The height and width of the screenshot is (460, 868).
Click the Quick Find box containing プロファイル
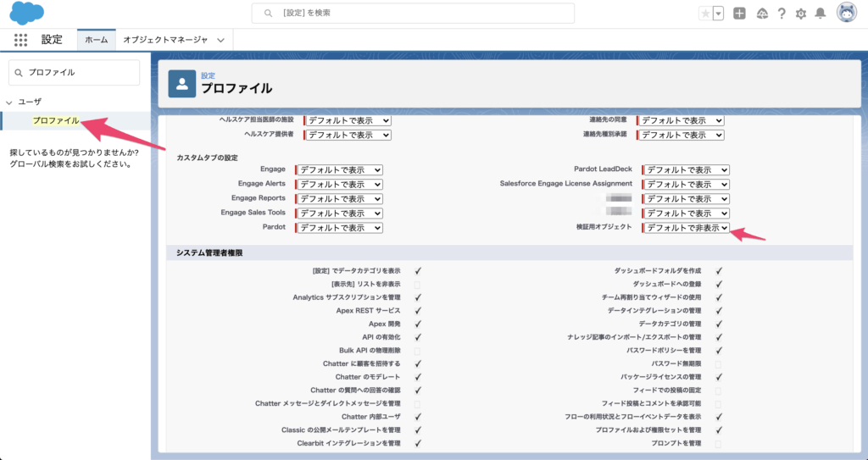(x=74, y=73)
